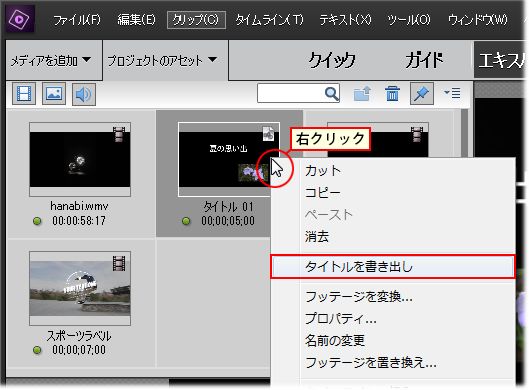Open the panel options list menu icon
This screenshot has height=390, width=529.
tap(452, 93)
